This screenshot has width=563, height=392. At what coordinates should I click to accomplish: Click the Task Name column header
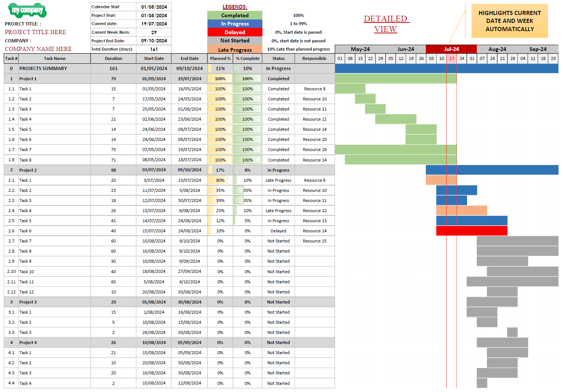pos(55,58)
